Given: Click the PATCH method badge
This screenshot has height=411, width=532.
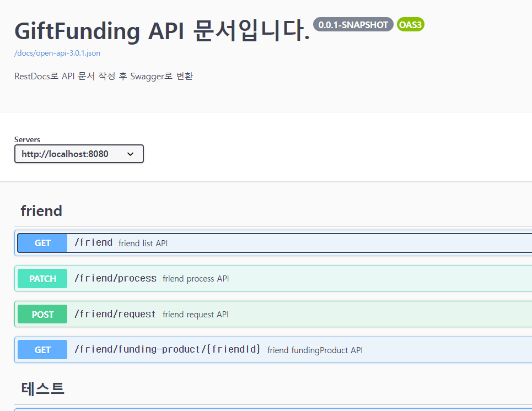Looking at the screenshot, I should 42,279.
